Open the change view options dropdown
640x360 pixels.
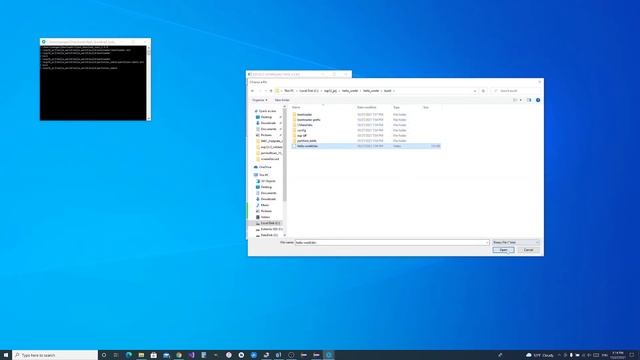click(x=520, y=100)
